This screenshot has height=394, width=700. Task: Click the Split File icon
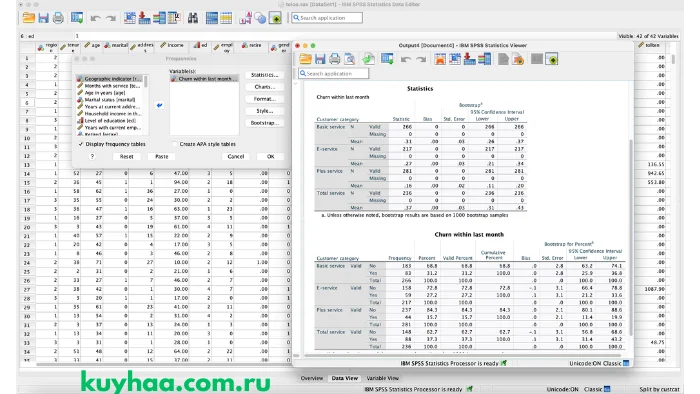(x=212, y=18)
